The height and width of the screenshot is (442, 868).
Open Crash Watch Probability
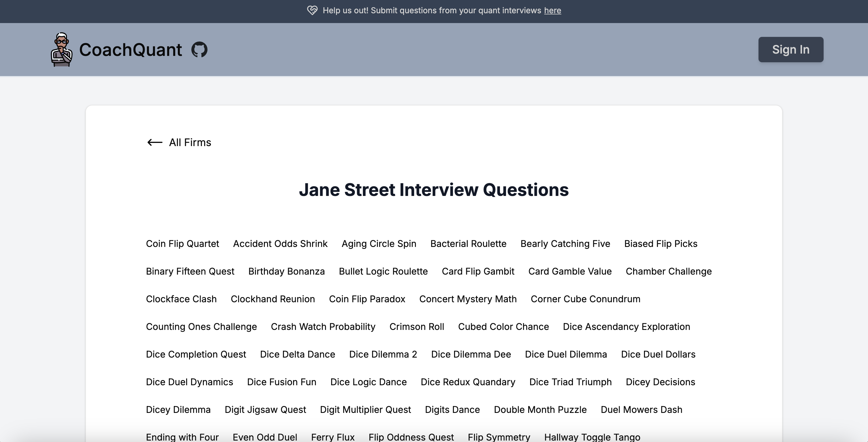pyautogui.click(x=323, y=326)
